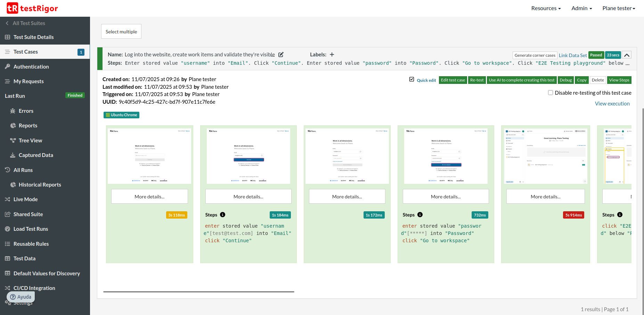The image size is (644, 315).
Task: Follow the View execution link
Action: pyautogui.click(x=612, y=104)
